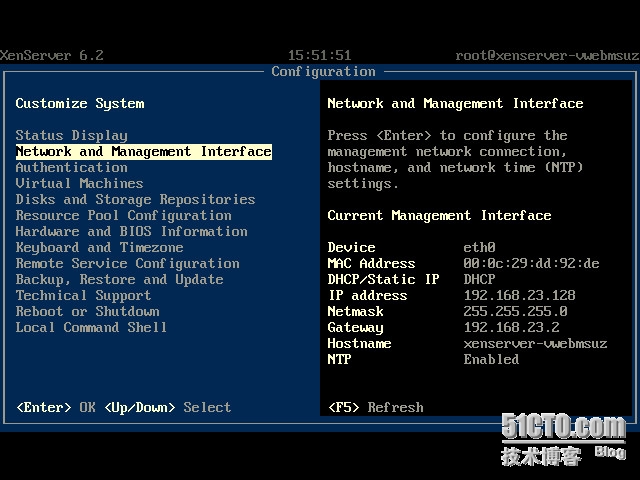The image size is (640, 480).
Task: Click the Customize System heading
Action: pyautogui.click(x=80, y=104)
